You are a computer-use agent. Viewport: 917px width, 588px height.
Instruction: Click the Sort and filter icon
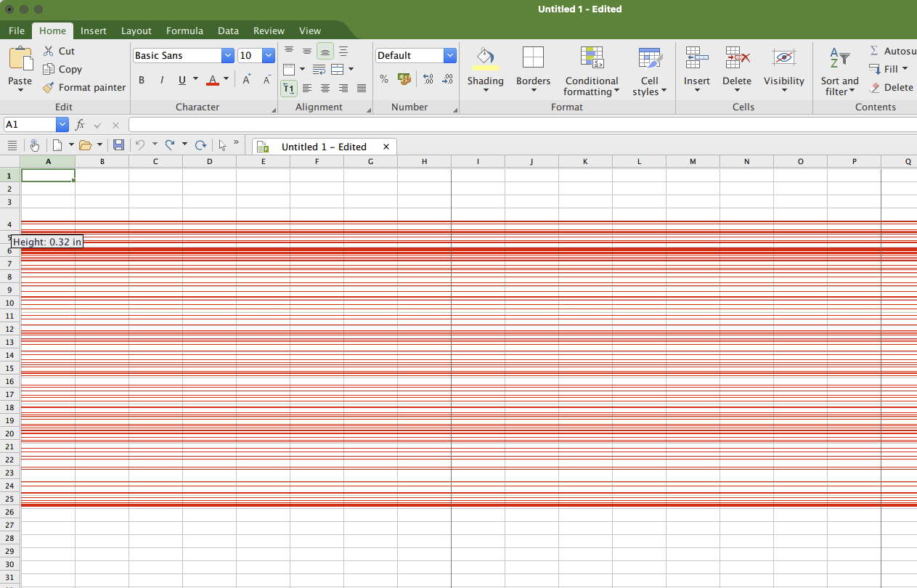839,58
